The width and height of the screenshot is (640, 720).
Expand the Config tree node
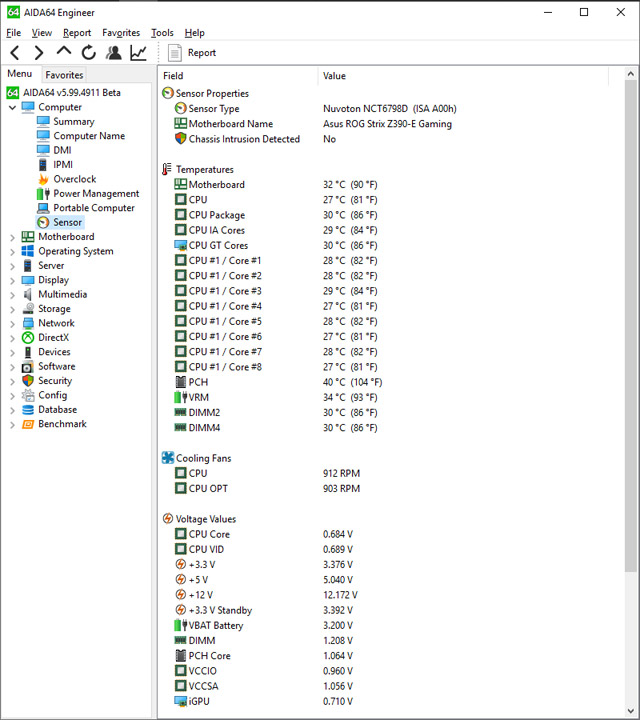(12, 395)
